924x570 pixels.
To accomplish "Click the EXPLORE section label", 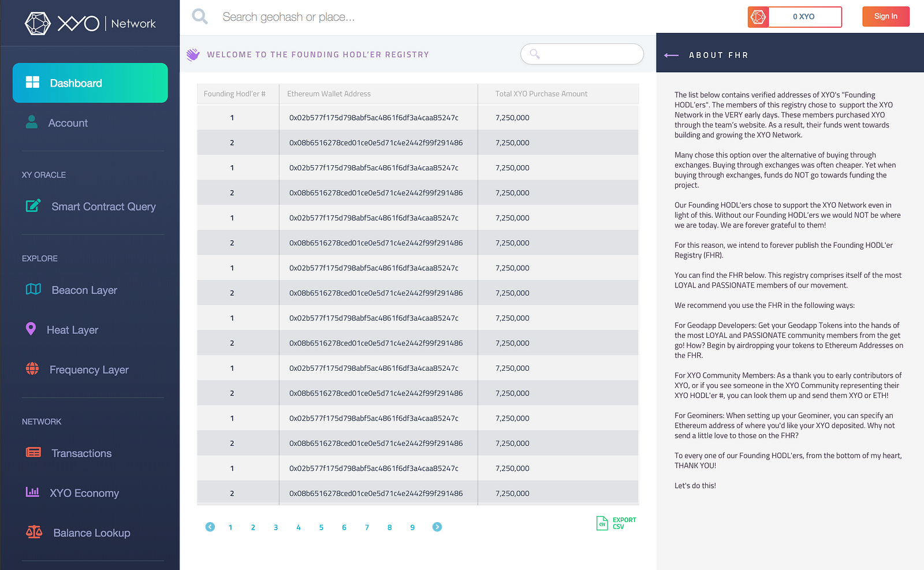I will [x=40, y=259].
